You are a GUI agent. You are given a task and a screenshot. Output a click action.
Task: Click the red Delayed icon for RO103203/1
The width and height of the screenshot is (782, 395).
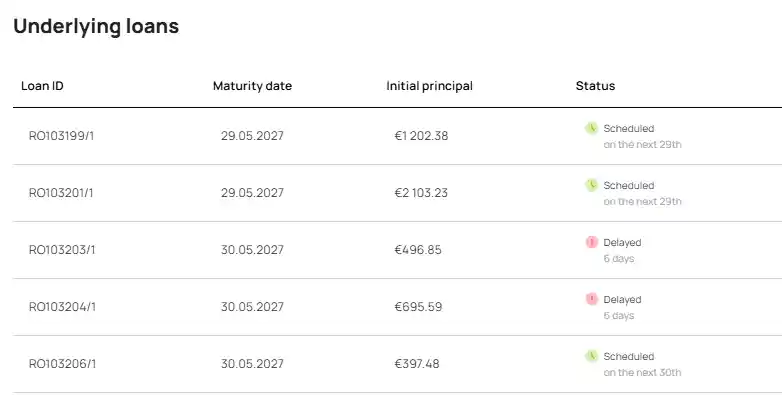point(591,242)
